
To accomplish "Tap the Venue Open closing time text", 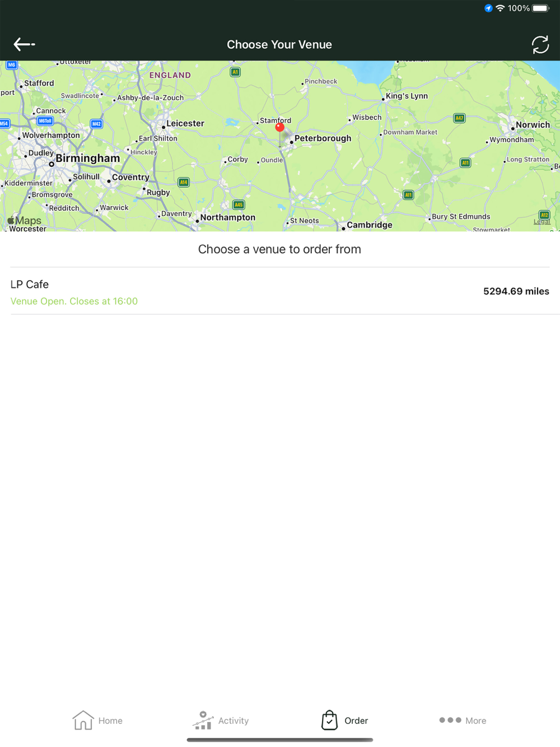I will coord(74,301).
